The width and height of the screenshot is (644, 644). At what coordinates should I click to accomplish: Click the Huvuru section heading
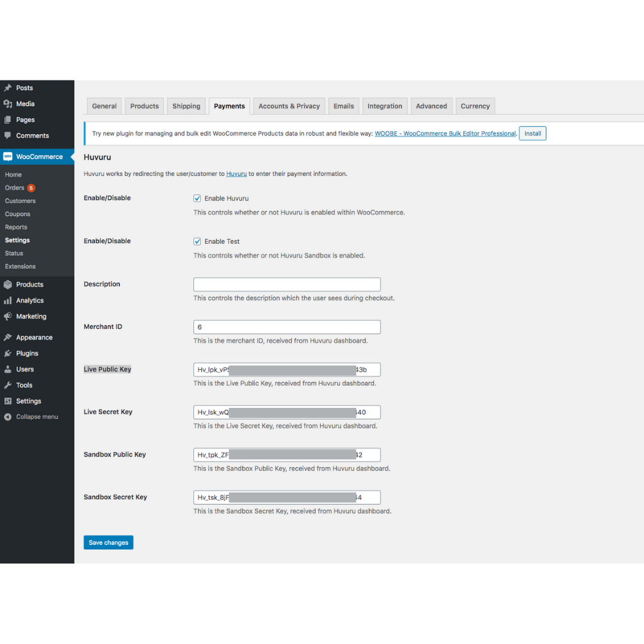[x=97, y=157]
